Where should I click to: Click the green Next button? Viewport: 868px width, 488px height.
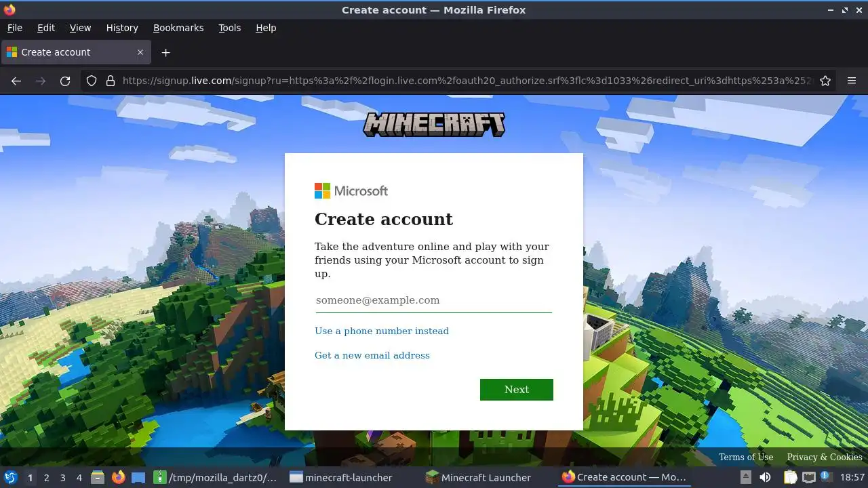517,390
